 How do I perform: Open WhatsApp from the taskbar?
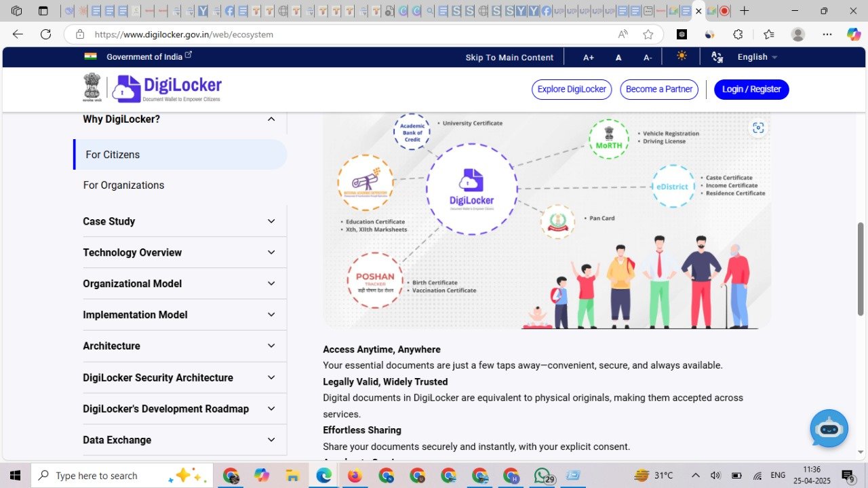coord(543,476)
